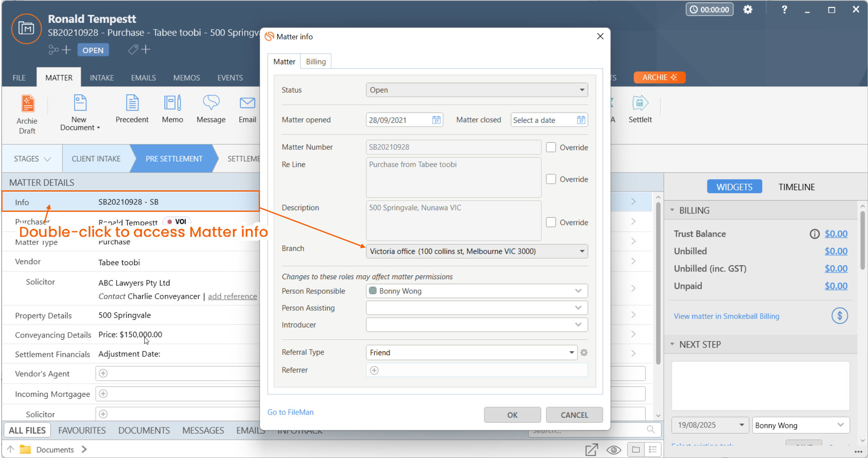Screen dimensions: 868x458
Task: Add Incoming Mortgagee contact
Action: [x=103, y=393]
